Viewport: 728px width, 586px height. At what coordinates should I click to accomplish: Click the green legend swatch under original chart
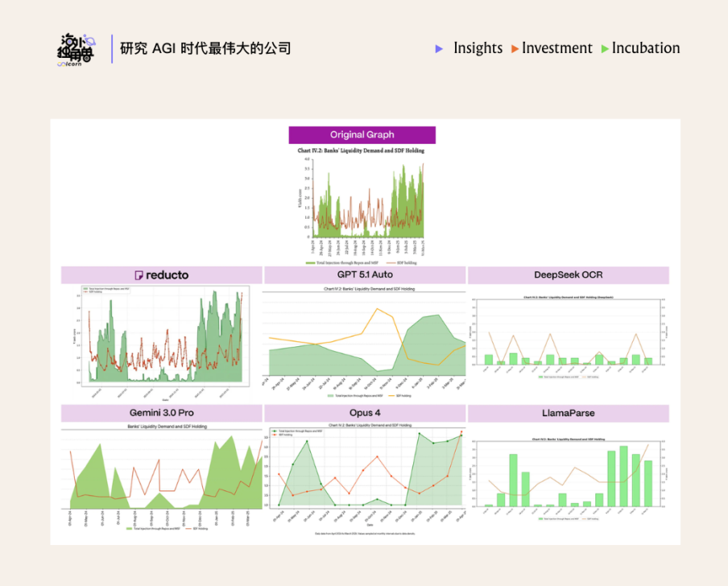[310, 262]
